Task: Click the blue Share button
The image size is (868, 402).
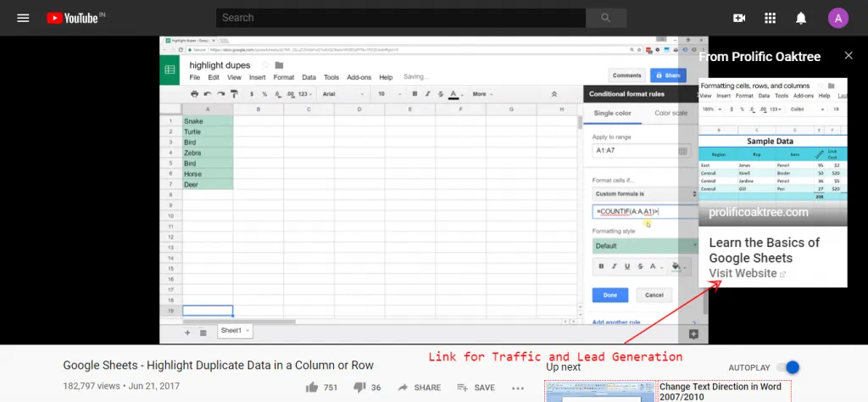Action: tap(668, 75)
